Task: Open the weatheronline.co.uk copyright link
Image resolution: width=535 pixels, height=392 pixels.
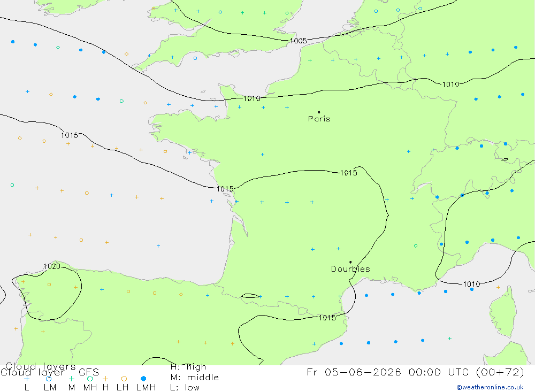Action: tap(490, 387)
